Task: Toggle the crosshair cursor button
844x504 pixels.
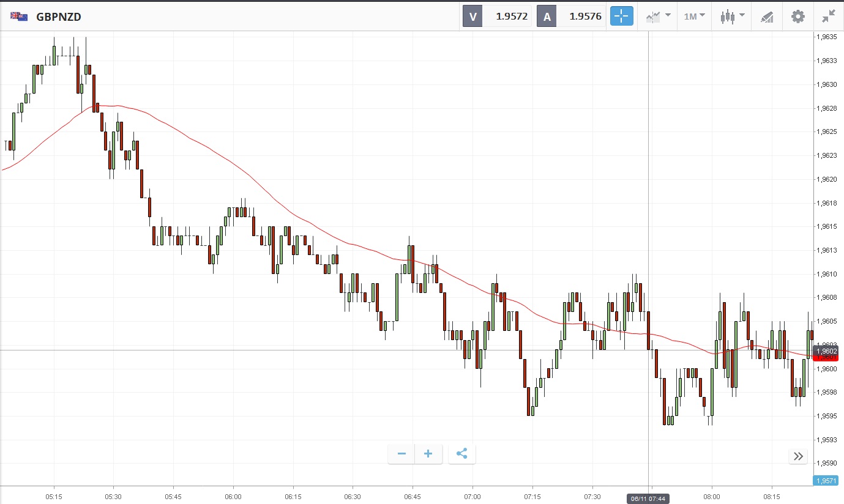Action: (621, 17)
